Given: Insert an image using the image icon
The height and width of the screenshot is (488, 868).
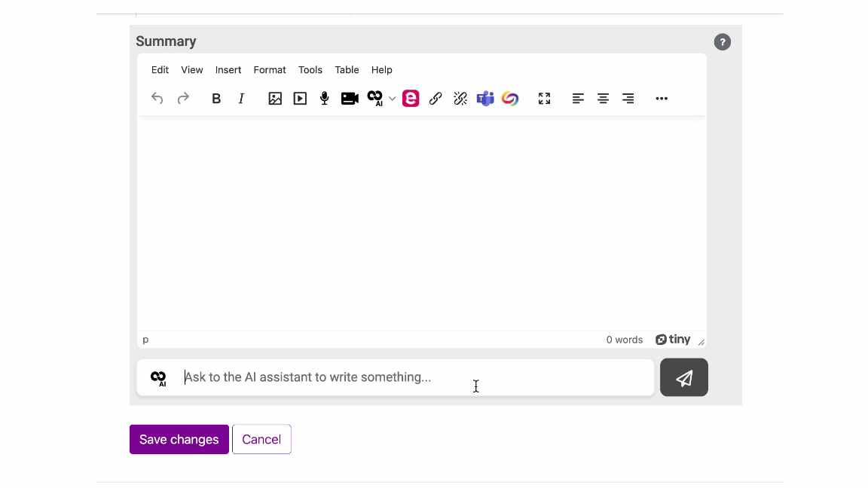Looking at the screenshot, I should click(x=275, y=99).
